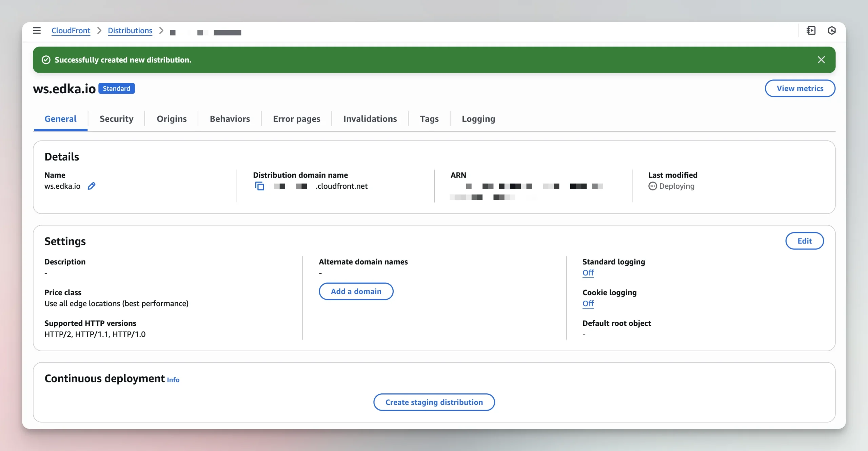Select the Logging tab

coord(478,119)
